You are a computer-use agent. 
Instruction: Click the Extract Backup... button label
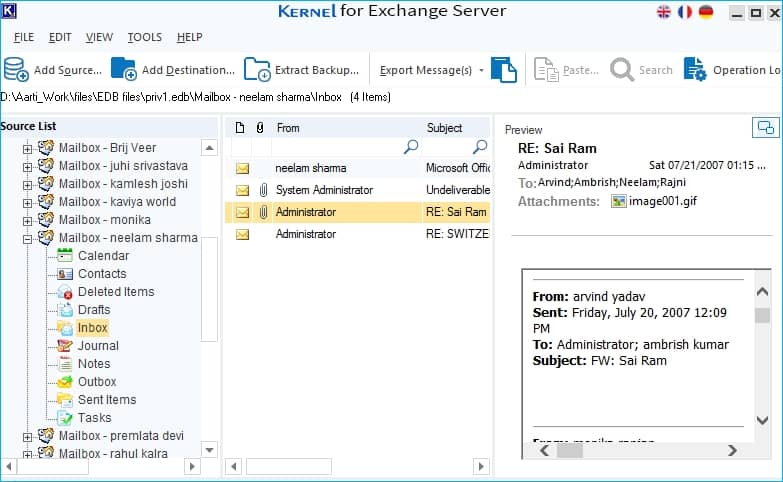[x=317, y=70]
